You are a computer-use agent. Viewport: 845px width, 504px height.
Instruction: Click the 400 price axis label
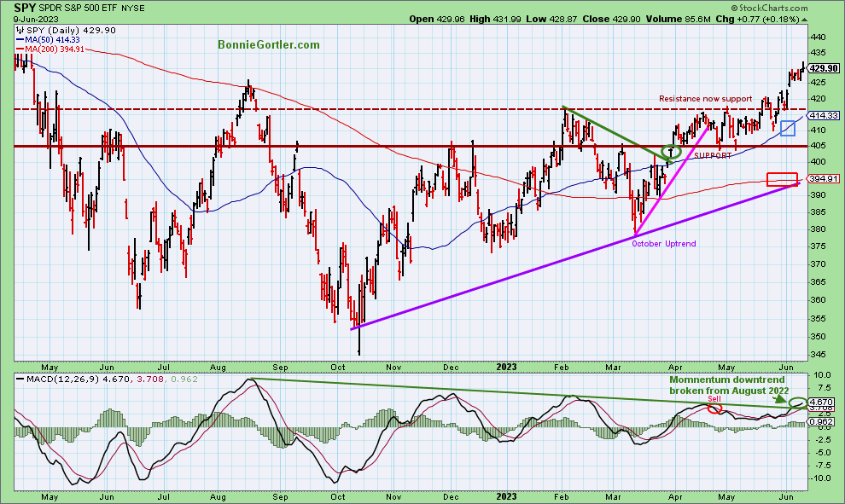point(818,161)
